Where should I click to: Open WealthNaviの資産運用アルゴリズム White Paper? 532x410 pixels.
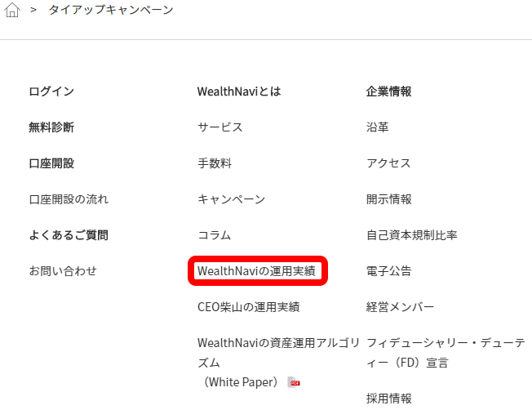[x=278, y=363]
